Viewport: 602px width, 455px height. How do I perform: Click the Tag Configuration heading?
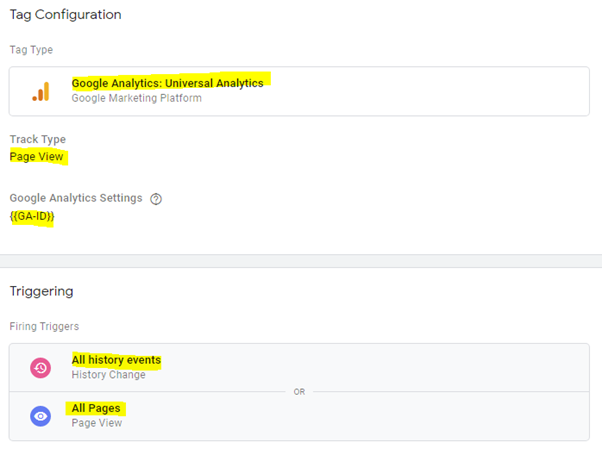point(65,15)
